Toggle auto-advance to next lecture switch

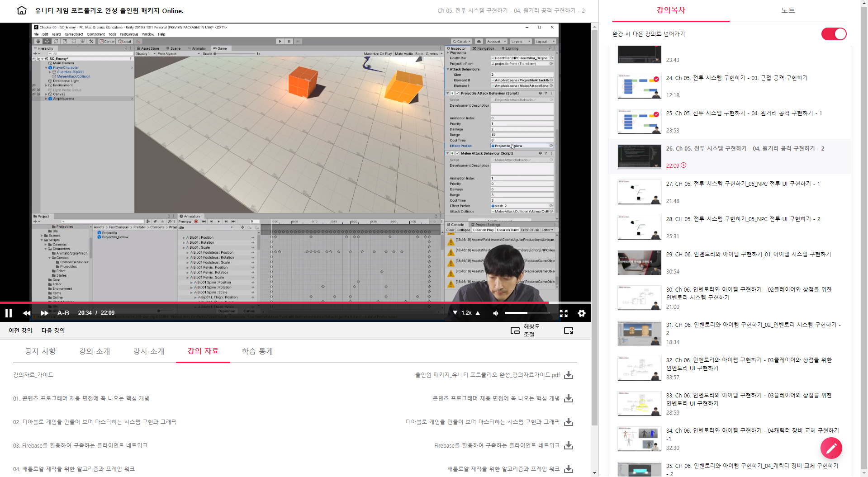(x=834, y=34)
